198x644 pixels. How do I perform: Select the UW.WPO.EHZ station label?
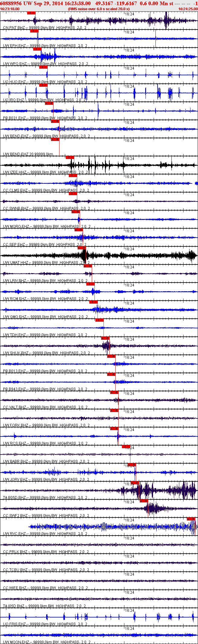coord(45,64)
